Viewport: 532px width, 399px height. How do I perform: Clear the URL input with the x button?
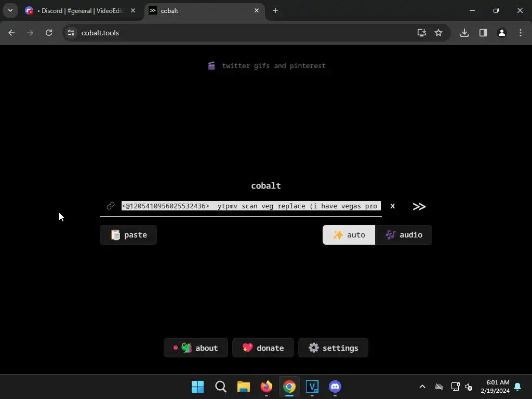click(x=393, y=206)
